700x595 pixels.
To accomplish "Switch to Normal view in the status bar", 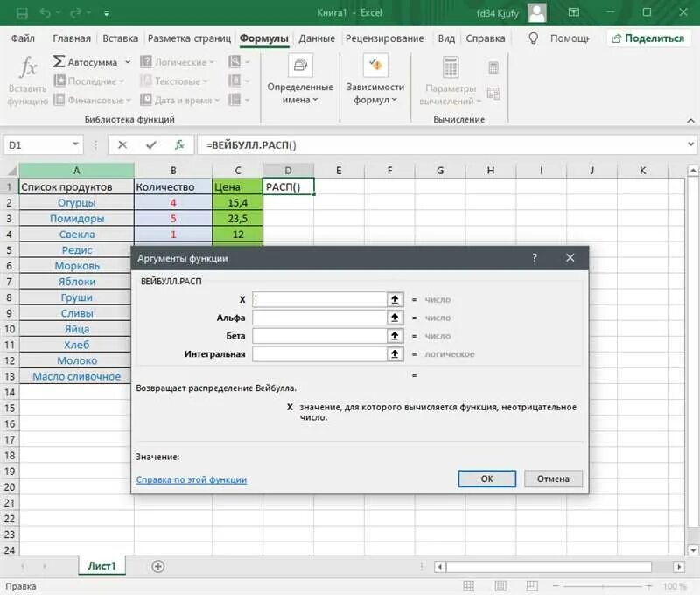I will [469, 586].
